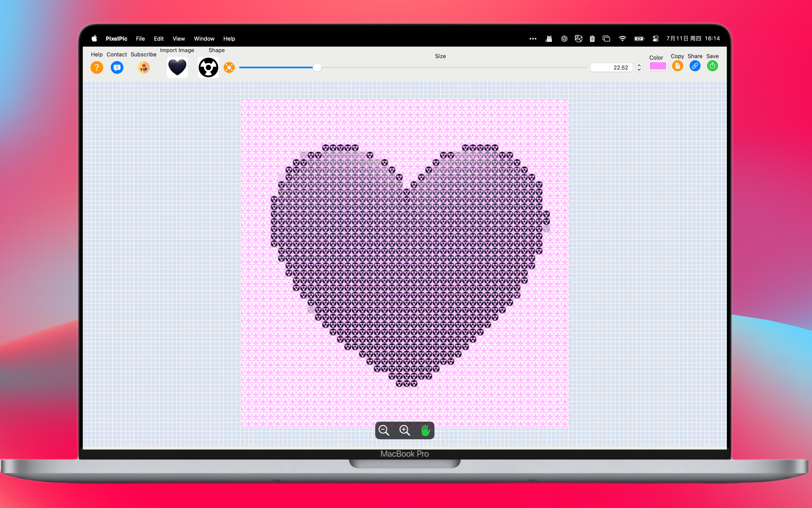
Task: Click the cat icon in the menu bar
Action: [549, 39]
